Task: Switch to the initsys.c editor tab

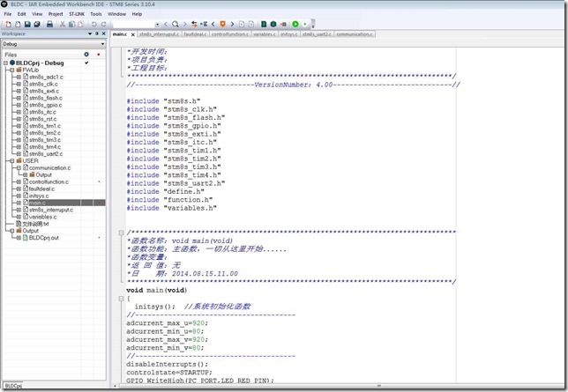Action: tap(289, 34)
